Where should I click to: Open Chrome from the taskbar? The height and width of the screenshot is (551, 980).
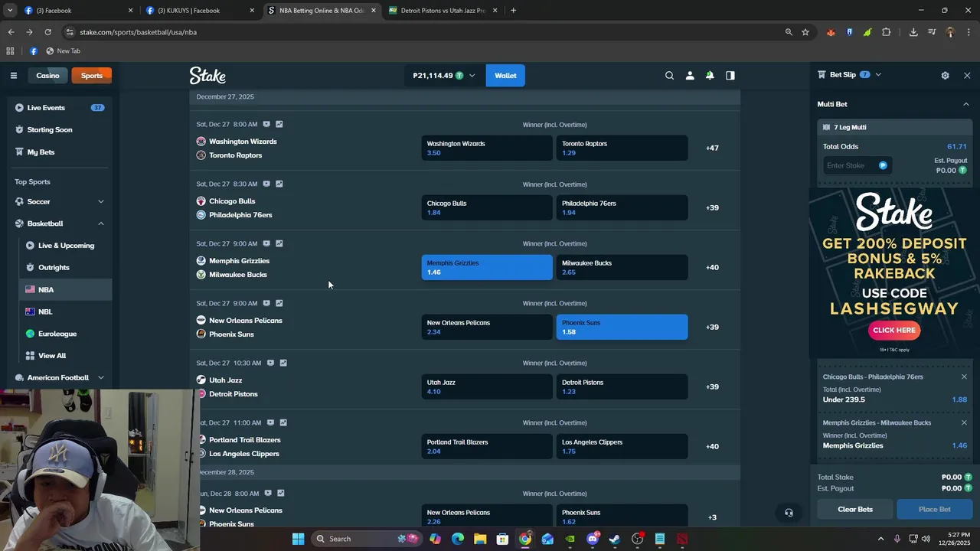(x=525, y=539)
